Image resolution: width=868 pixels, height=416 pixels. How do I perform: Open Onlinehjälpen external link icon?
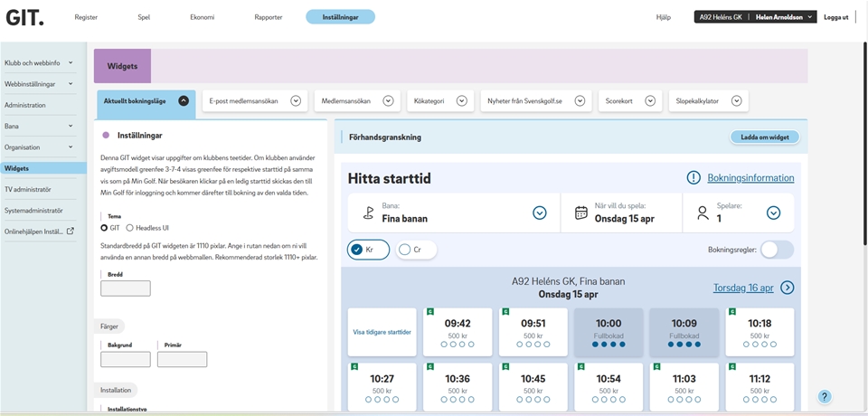pos(70,231)
